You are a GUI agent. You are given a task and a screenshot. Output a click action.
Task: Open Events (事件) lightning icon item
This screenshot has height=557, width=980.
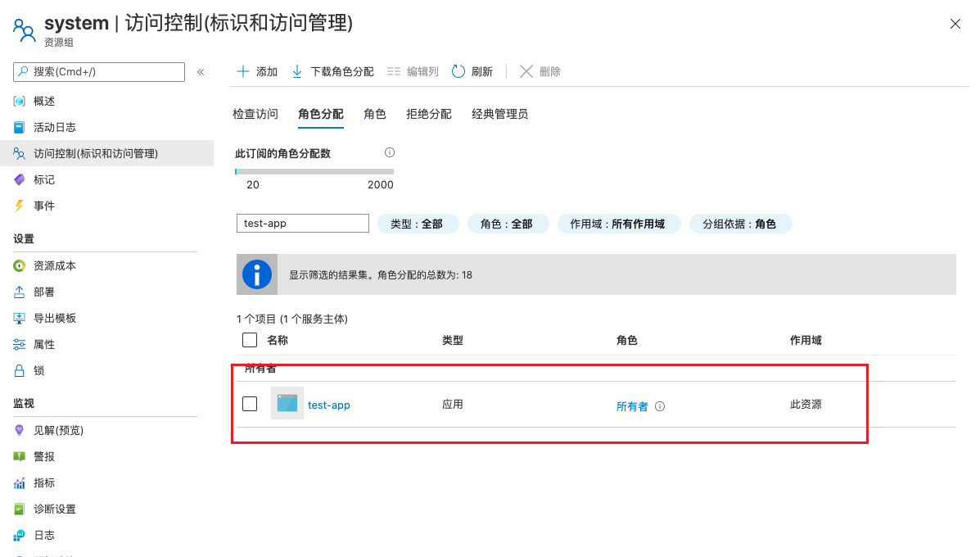tap(43, 206)
